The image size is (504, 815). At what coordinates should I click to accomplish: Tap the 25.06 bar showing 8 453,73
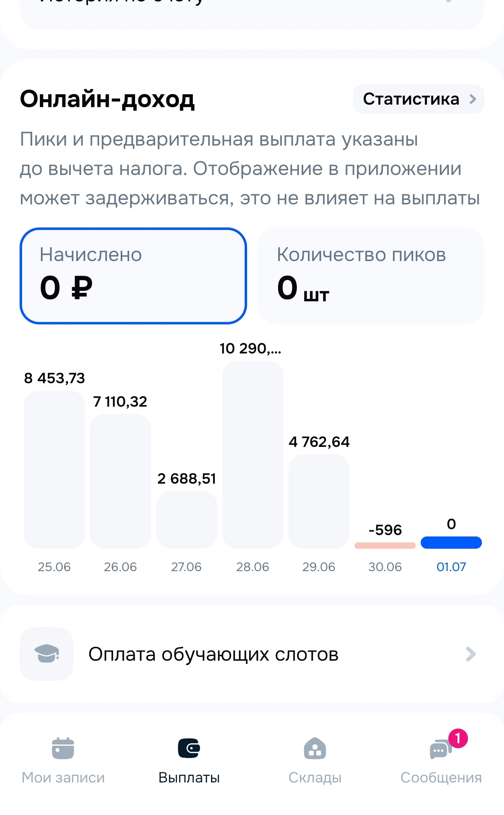click(54, 469)
